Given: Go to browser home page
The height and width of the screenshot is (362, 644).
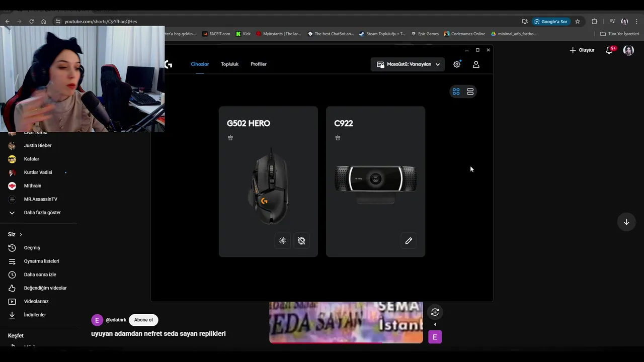Looking at the screenshot, I should [43, 22].
